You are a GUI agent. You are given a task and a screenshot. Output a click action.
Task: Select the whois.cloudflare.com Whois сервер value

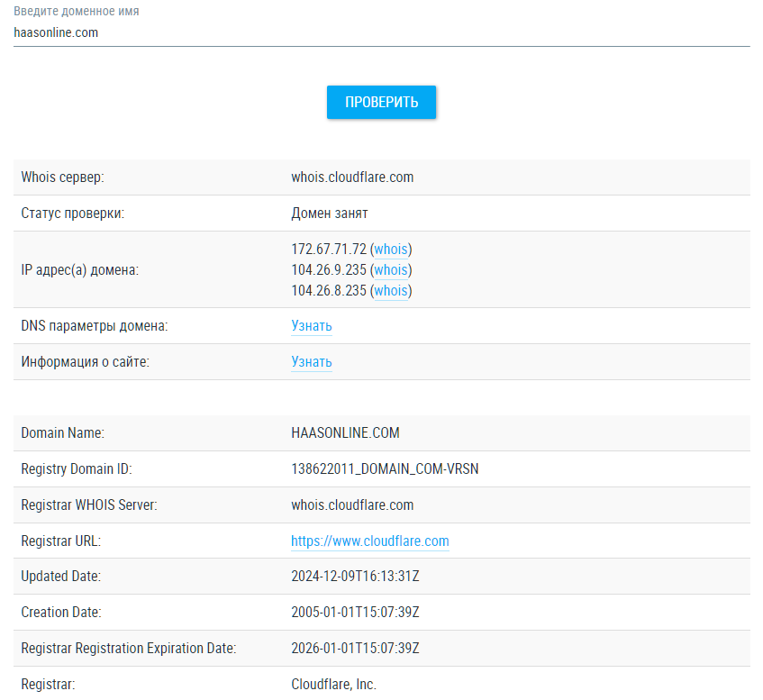point(352,177)
